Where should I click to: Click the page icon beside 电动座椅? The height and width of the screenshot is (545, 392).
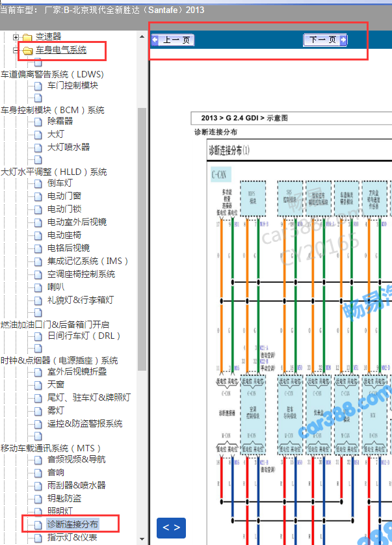pos(38,235)
